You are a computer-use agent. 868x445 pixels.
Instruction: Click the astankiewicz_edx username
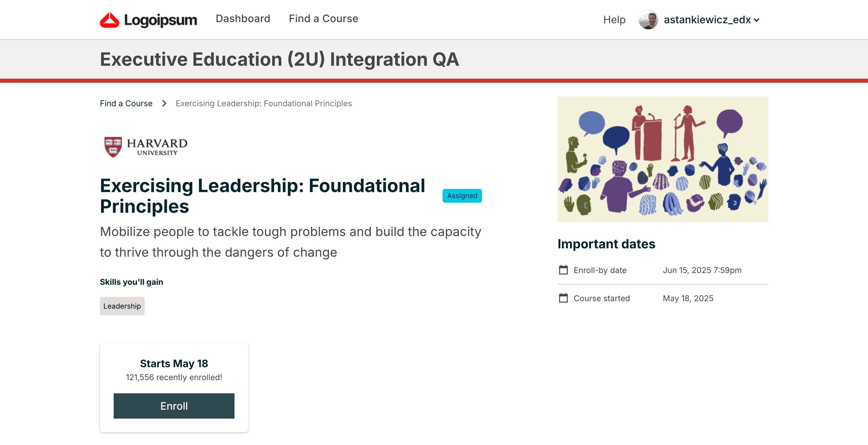[707, 20]
